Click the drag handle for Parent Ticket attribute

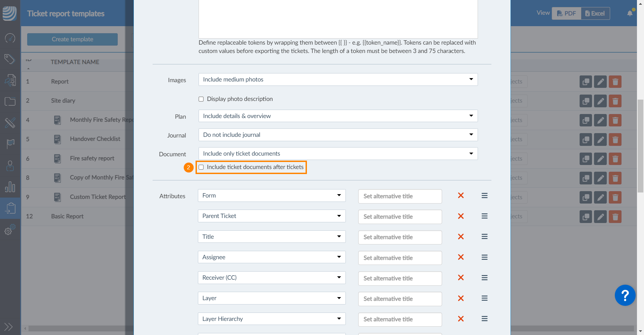pos(484,216)
